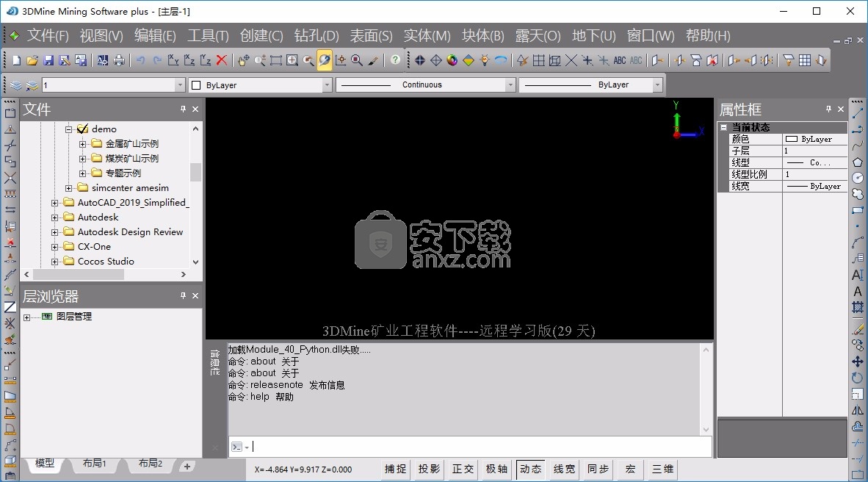868x482 pixels.
Task: Open the ByLayer color dropdown
Action: pyautogui.click(x=327, y=84)
